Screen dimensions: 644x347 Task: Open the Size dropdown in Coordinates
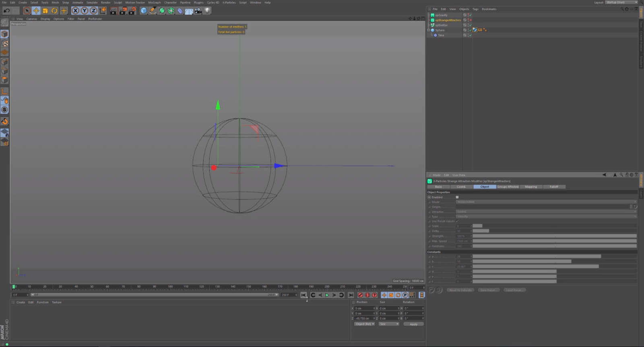(x=389, y=324)
